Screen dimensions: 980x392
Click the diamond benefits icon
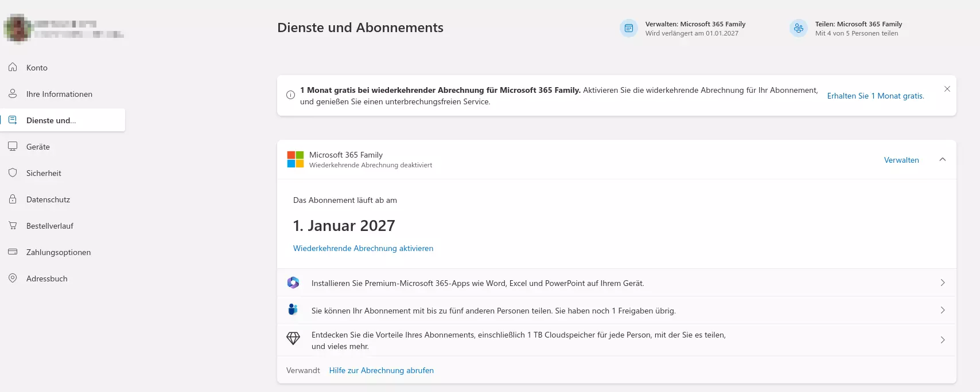tap(293, 339)
